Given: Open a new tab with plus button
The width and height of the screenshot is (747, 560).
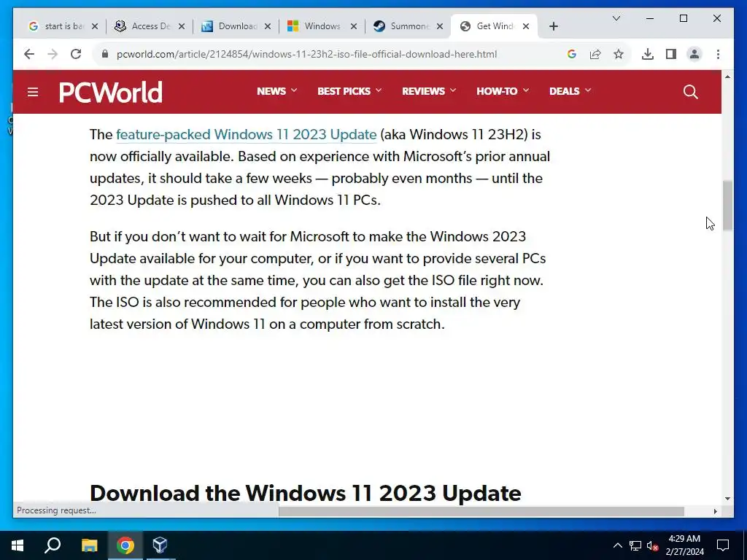Looking at the screenshot, I should tap(553, 26).
